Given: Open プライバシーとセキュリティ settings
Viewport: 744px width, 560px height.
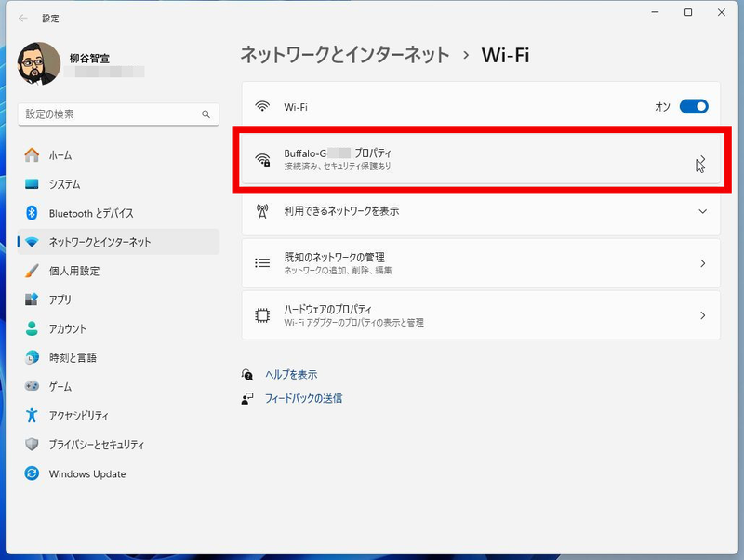Looking at the screenshot, I should (x=118, y=445).
